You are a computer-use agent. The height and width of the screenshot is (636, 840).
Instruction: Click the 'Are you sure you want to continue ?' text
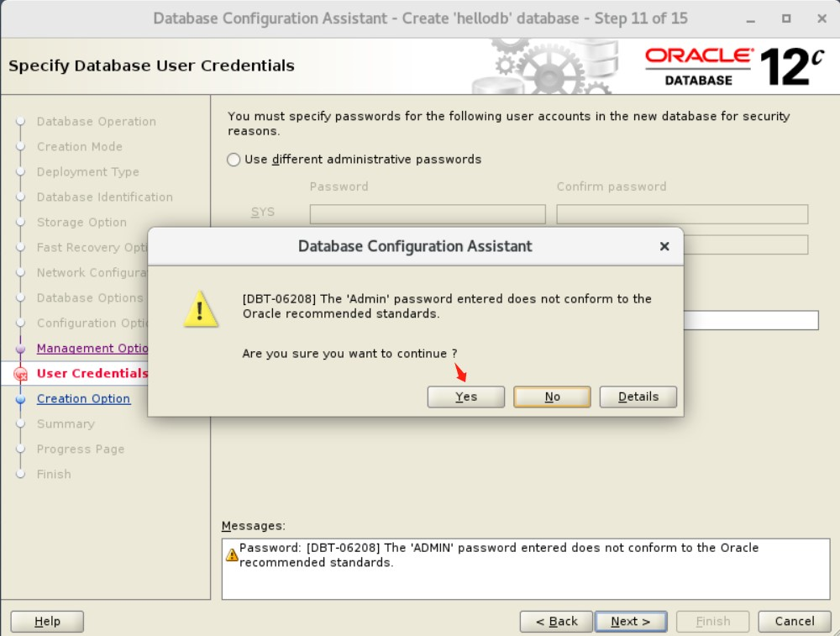349,354
